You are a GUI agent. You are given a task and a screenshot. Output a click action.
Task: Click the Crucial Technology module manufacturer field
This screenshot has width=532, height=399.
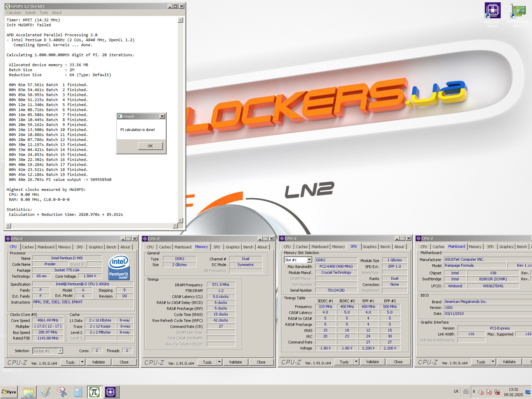pos(336,272)
